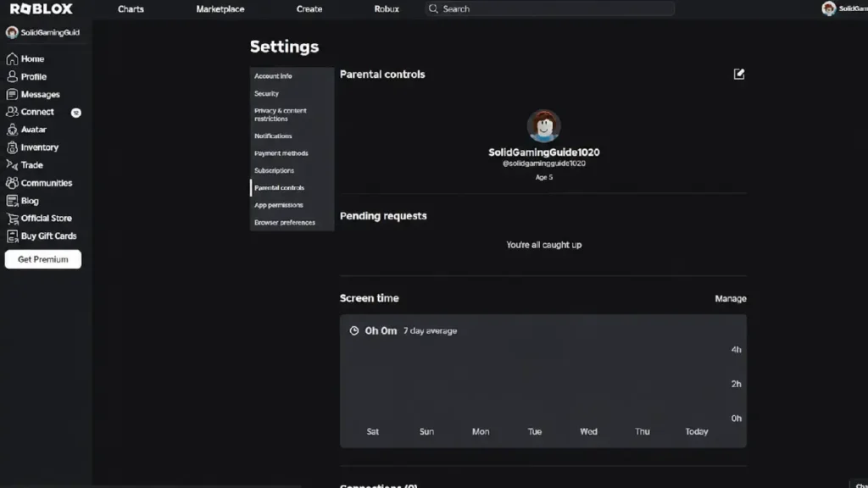Click the 'Settings' page title

[x=285, y=47]
